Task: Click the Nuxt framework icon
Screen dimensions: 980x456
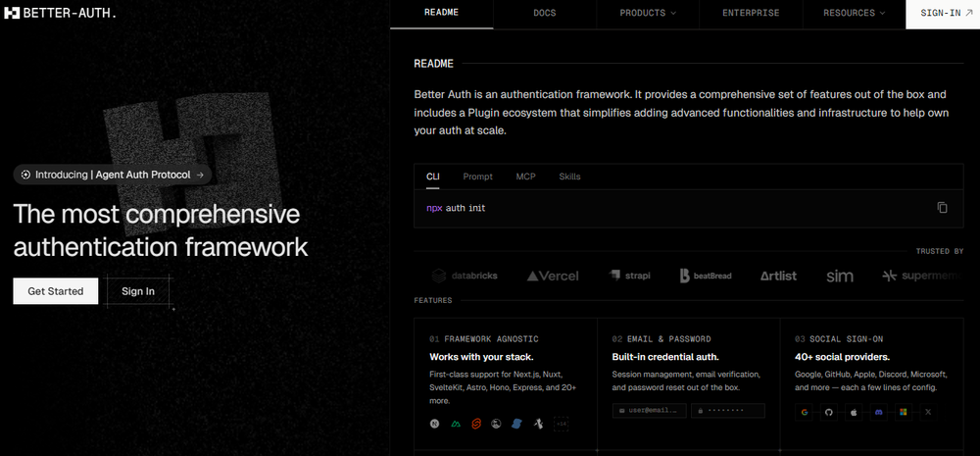Action: coord(456,424)
